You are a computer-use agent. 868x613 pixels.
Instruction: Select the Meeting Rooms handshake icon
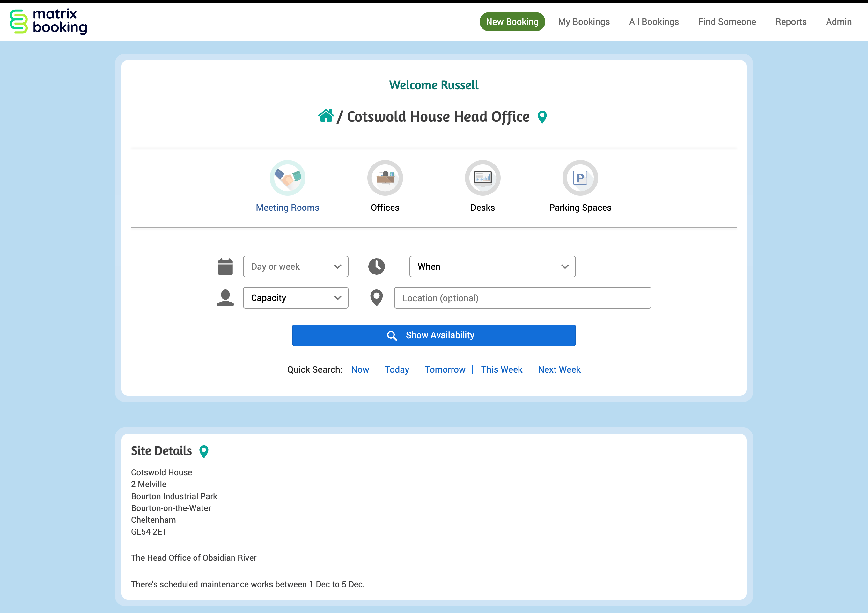[x=287, y=178]
